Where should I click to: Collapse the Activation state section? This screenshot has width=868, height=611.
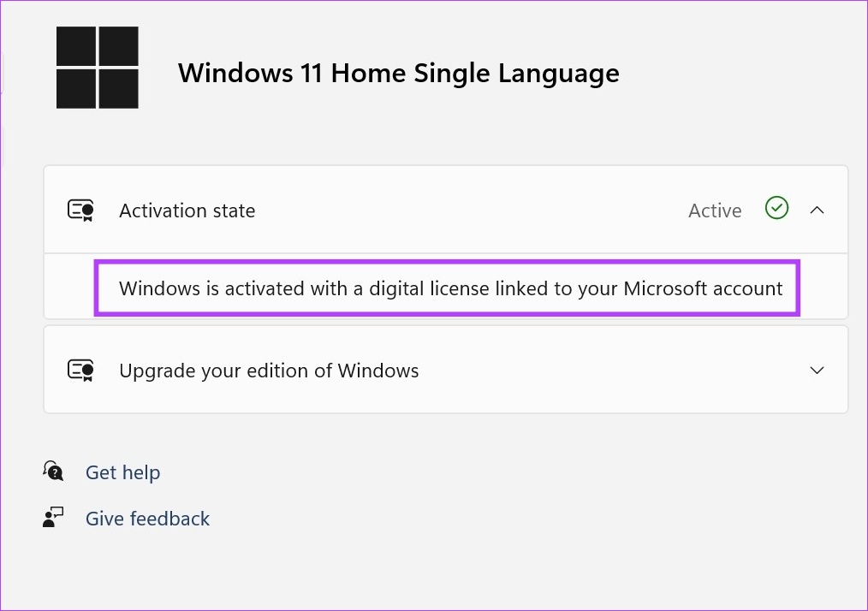817,210
